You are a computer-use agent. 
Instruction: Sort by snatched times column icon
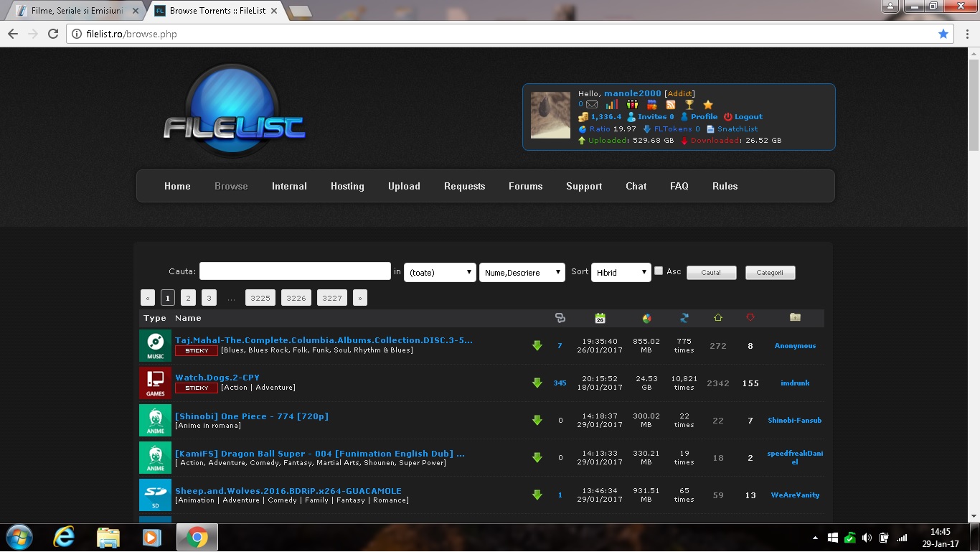[x=684, y=318]
